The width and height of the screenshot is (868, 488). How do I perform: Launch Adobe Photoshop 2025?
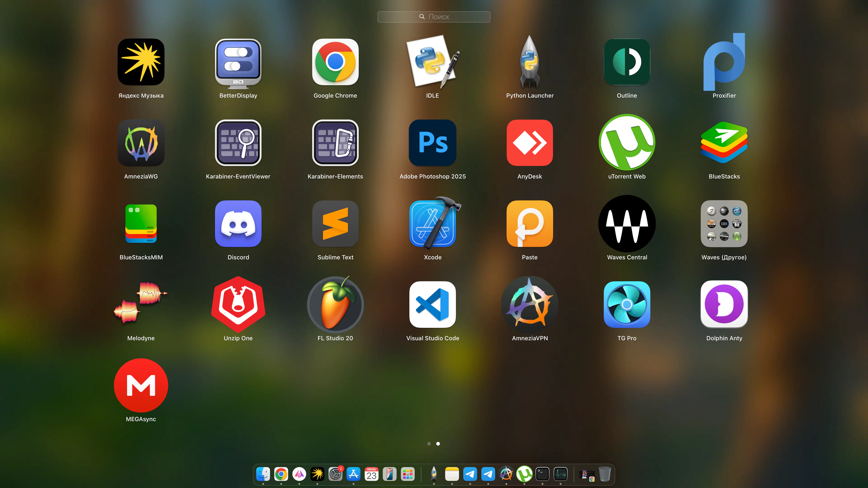(433, 143)
